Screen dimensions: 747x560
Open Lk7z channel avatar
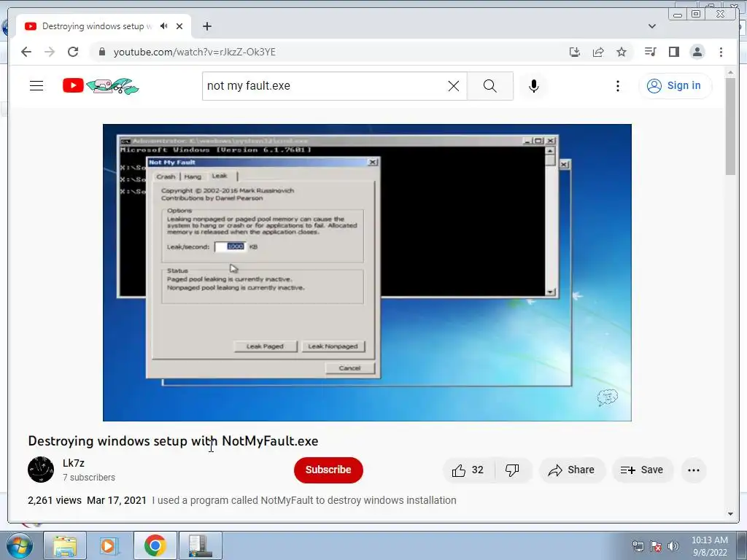41,470
